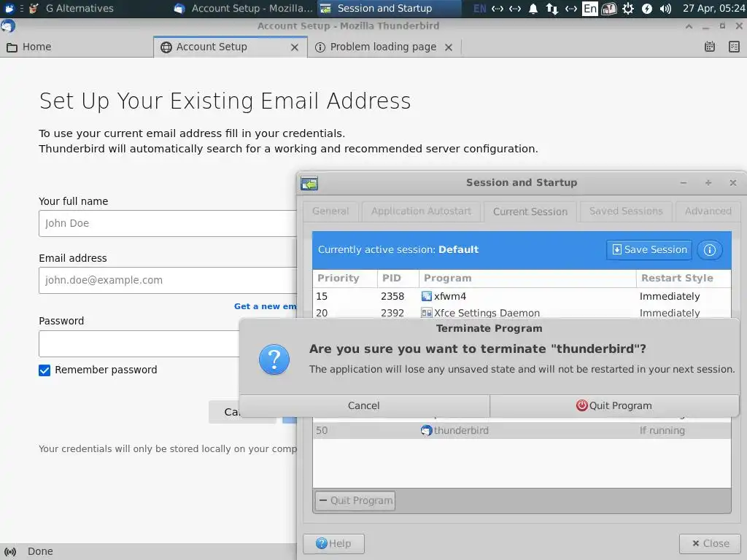Image resolution: width=747 pixels, height=560 pixels.
Task: Select the thunderbird row in session list
Action: coord(522,430)
